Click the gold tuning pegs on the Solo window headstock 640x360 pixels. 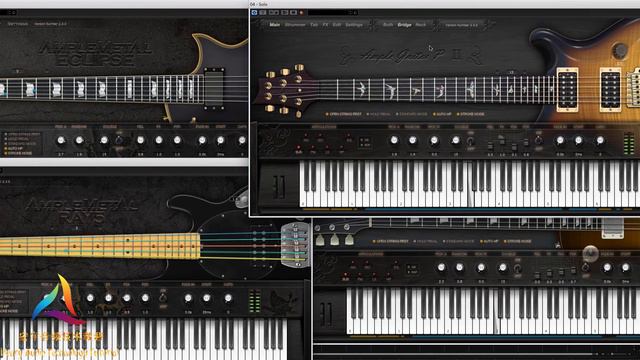pyautogui.click(x=284, y=90)
